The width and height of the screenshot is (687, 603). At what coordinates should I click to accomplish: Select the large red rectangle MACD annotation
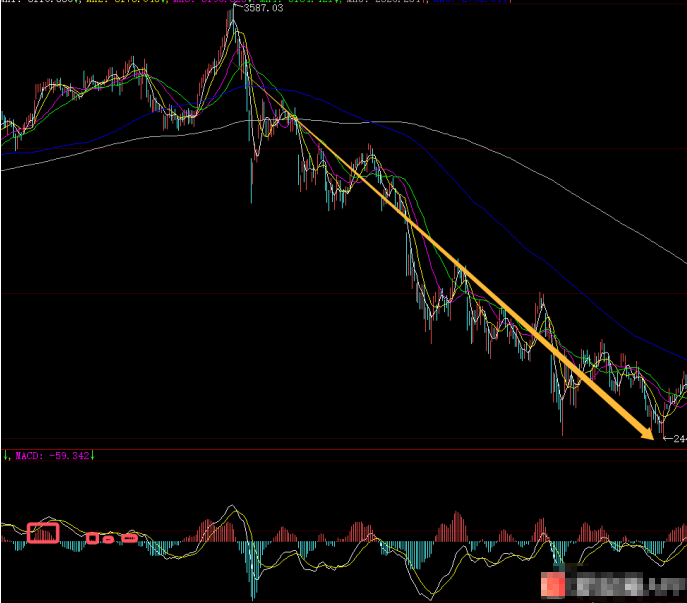coord(43,533)
